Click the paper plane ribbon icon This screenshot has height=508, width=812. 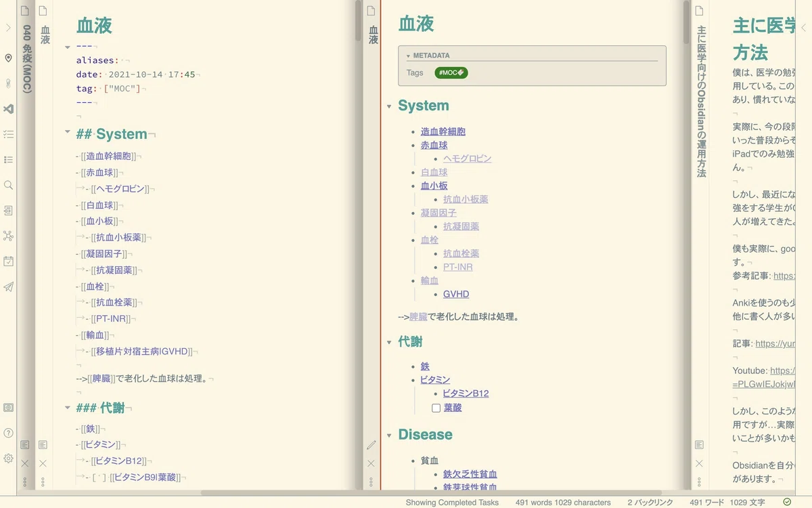point(8,287)
